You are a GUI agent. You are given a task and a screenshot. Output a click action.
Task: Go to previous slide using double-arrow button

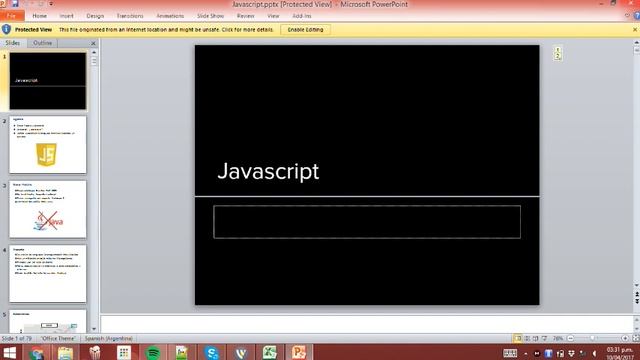pos(636,294)
